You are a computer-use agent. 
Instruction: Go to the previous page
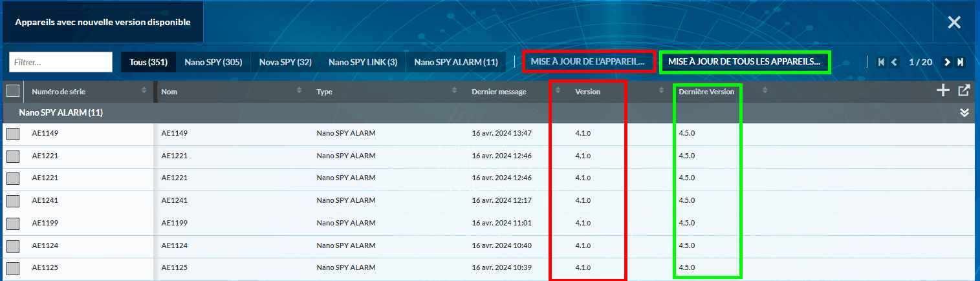[894, 62]
